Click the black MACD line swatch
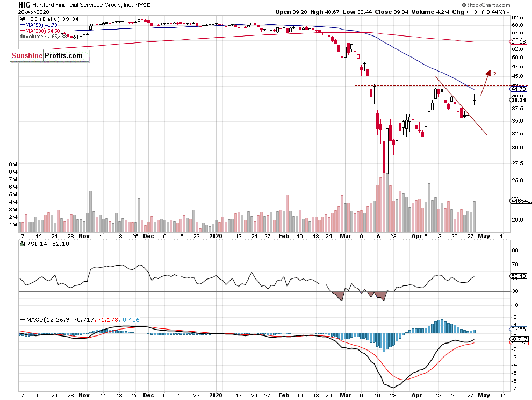Image resolution: width=532 pixels, height=400 pixels. coord(23,319)
